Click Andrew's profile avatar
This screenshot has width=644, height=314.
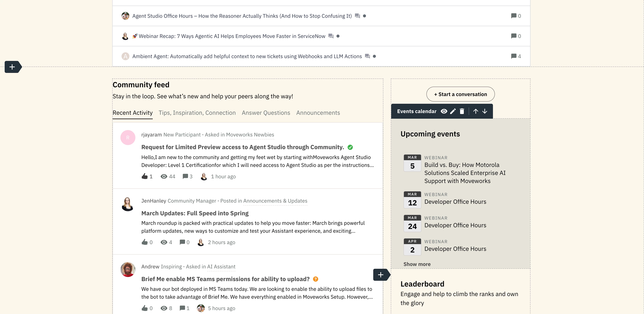(128, 270)
